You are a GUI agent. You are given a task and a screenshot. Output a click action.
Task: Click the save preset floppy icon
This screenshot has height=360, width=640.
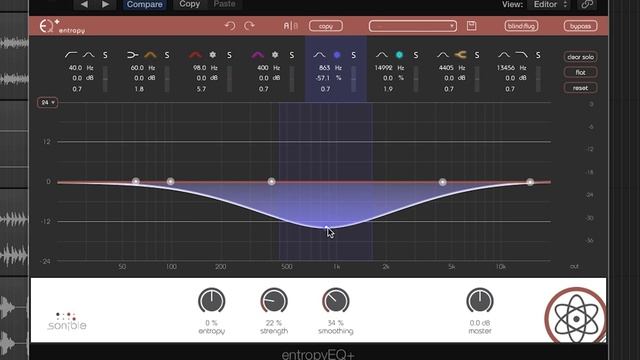(x=471, y=26)
